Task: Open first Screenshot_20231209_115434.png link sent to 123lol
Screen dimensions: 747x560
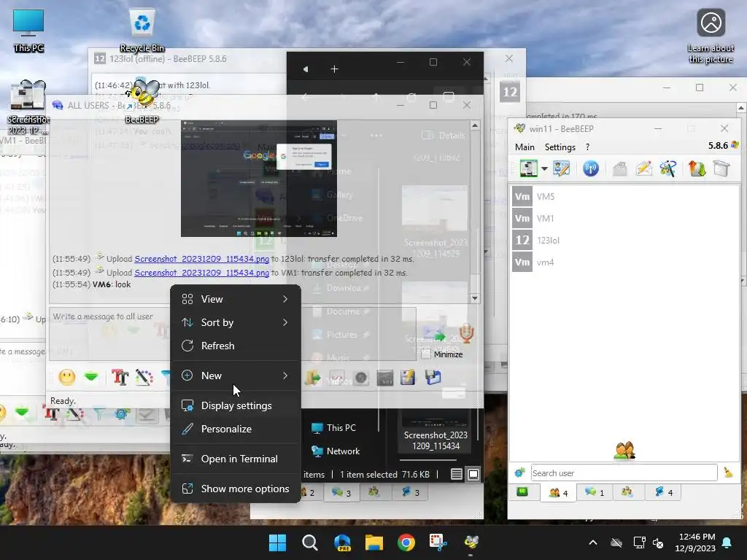Action: (x=201, y=259)
